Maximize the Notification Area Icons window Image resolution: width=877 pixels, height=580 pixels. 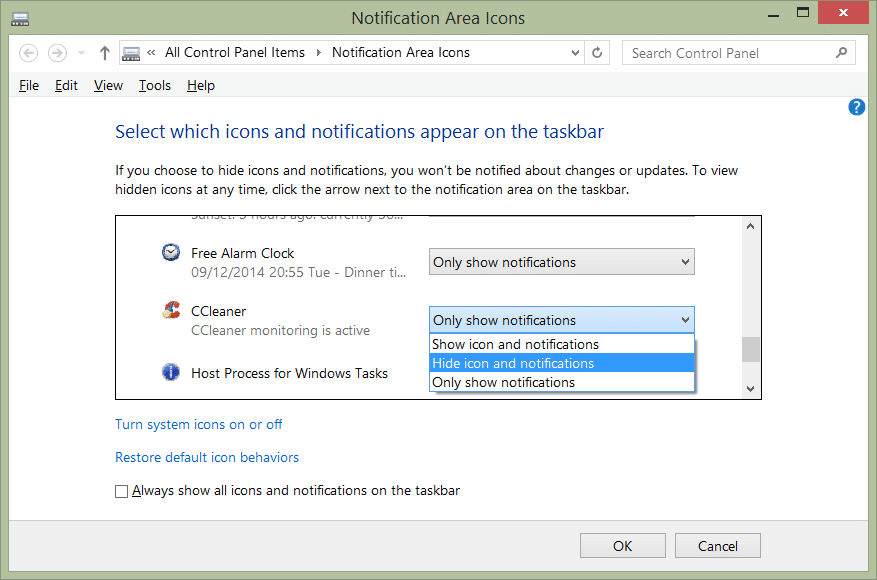(x=803, y=13)
